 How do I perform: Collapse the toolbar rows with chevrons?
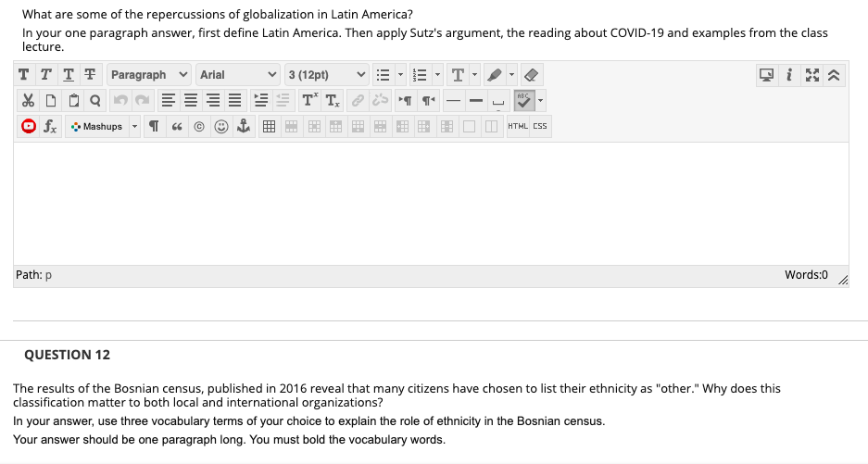(x=835, y=75)
